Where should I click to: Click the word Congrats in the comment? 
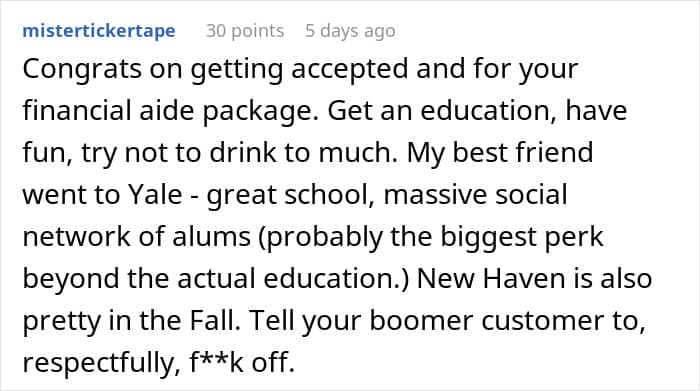(x=82, y=69)
